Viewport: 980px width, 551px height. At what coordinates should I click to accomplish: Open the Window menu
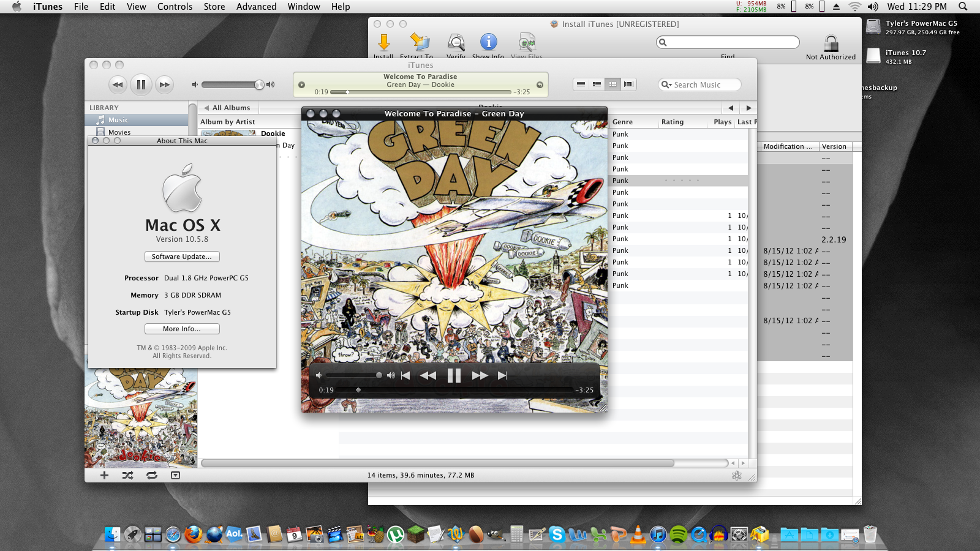point(304,7)
